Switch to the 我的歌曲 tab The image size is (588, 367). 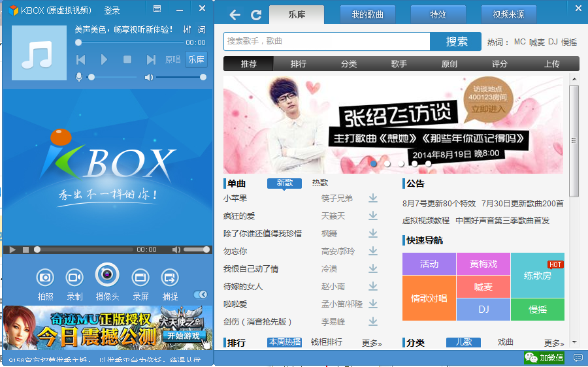tap(367, 14)
